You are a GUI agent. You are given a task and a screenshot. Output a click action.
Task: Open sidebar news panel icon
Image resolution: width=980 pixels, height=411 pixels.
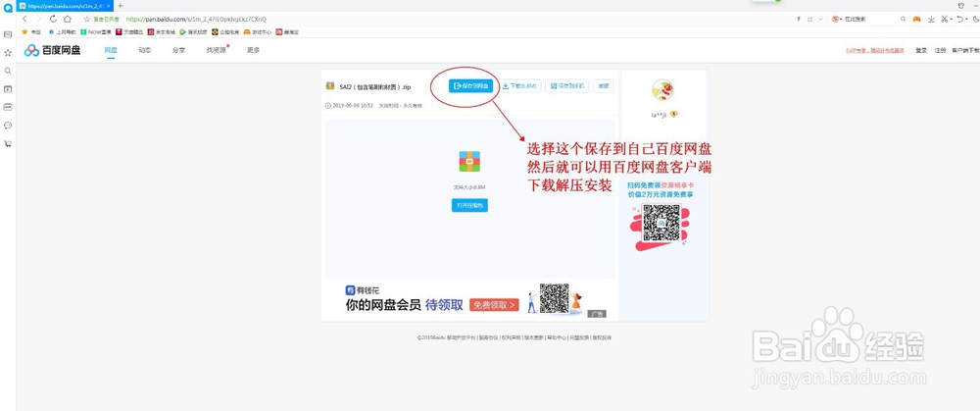(x=8, y=34)
